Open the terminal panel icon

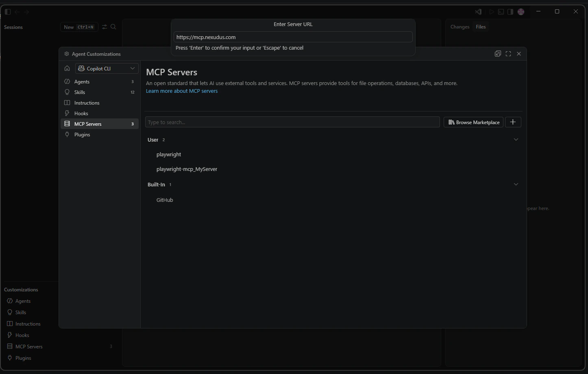pyautogui.click(x=501, y=12)
